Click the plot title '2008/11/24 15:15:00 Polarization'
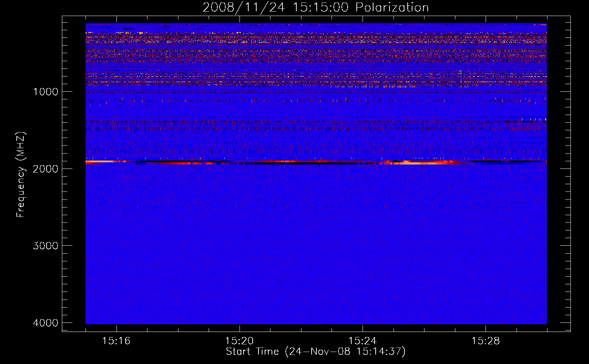Screen dimensions: 589x364 click(x=316, y=8)
